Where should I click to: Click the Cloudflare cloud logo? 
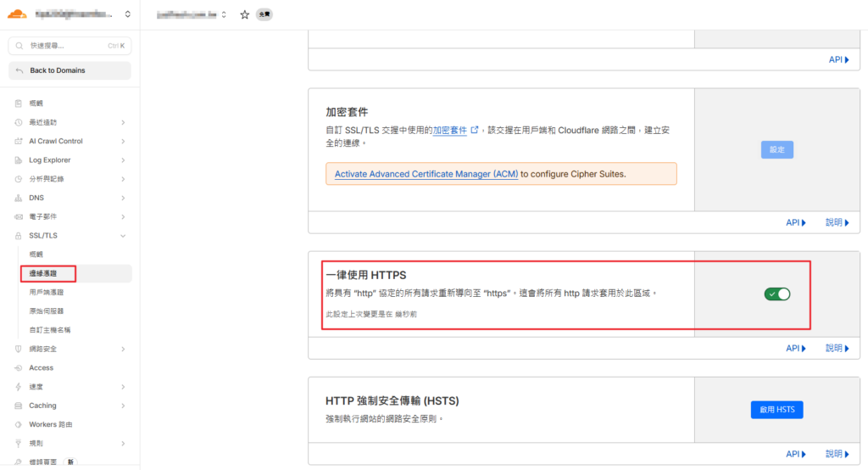pos(17,14)
